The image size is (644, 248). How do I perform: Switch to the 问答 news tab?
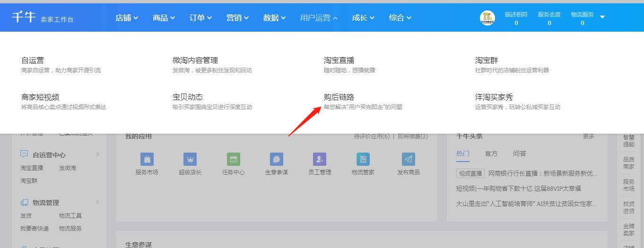pyautogui.click(x=520, y=154)
